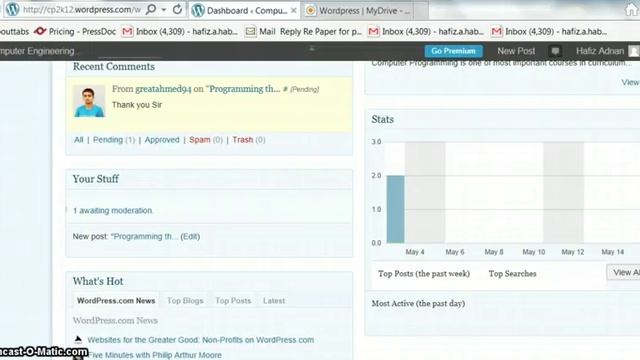640x360 pixels.
Task: Filter comments by Approved
Action: click(x=162, y=140)
